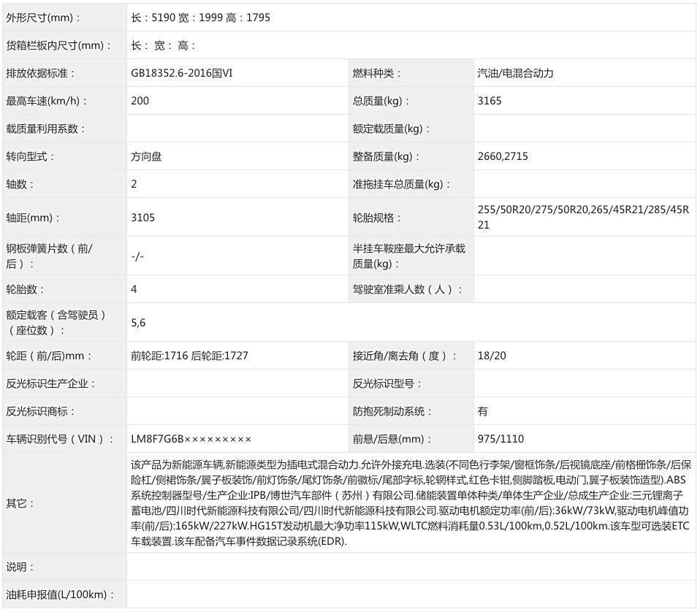Click the VIN code LM8F7G6B cell
700x612 pixels.
point(190,439)
